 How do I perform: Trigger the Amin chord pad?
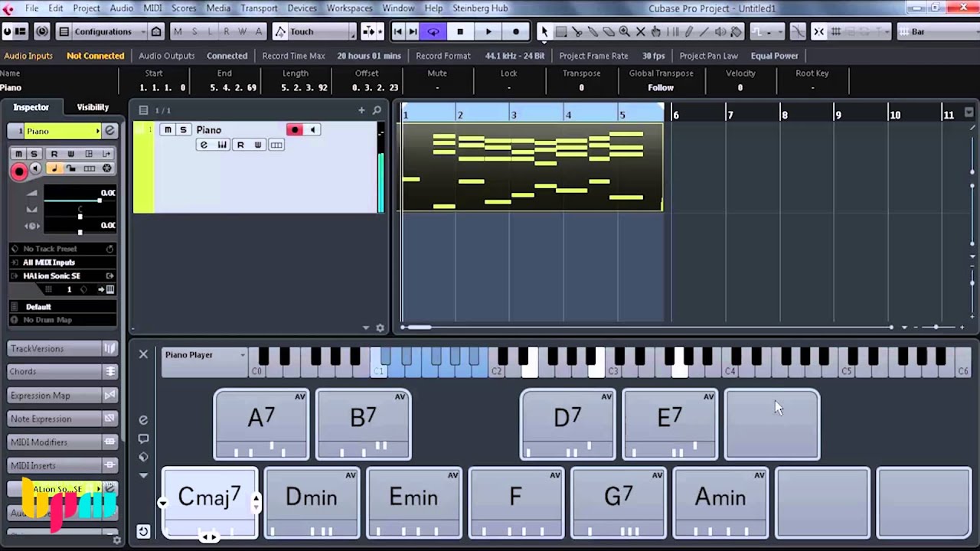tap(720, 504)
